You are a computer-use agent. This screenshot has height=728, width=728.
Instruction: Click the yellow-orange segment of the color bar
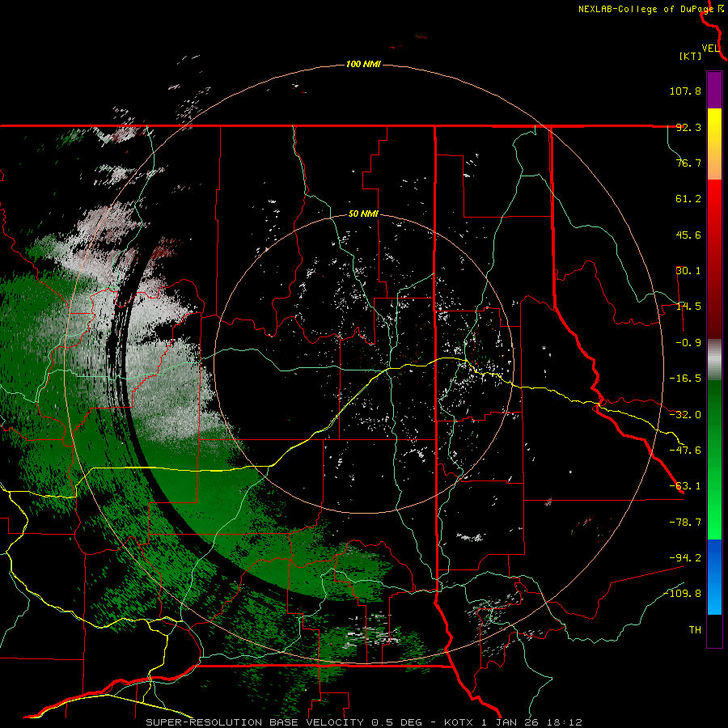714,144
